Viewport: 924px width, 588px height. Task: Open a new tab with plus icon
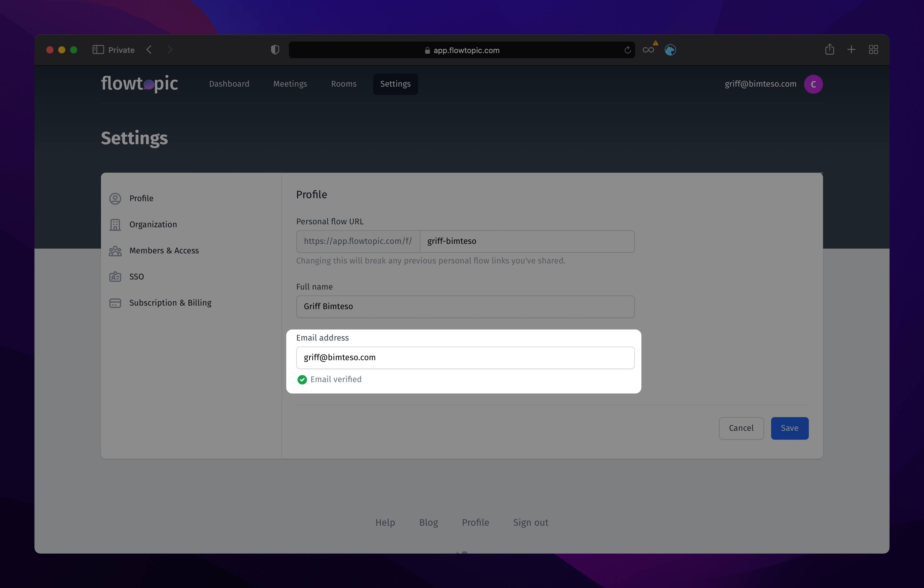click(x=851, y=50)
